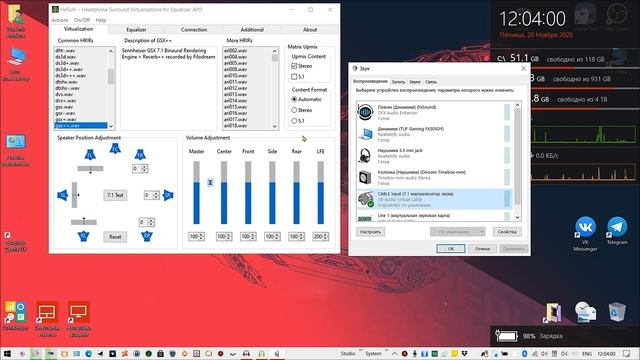Select the 5.1 content format radio button
This screenshot has height=360, width=640.
click(294, 121)
